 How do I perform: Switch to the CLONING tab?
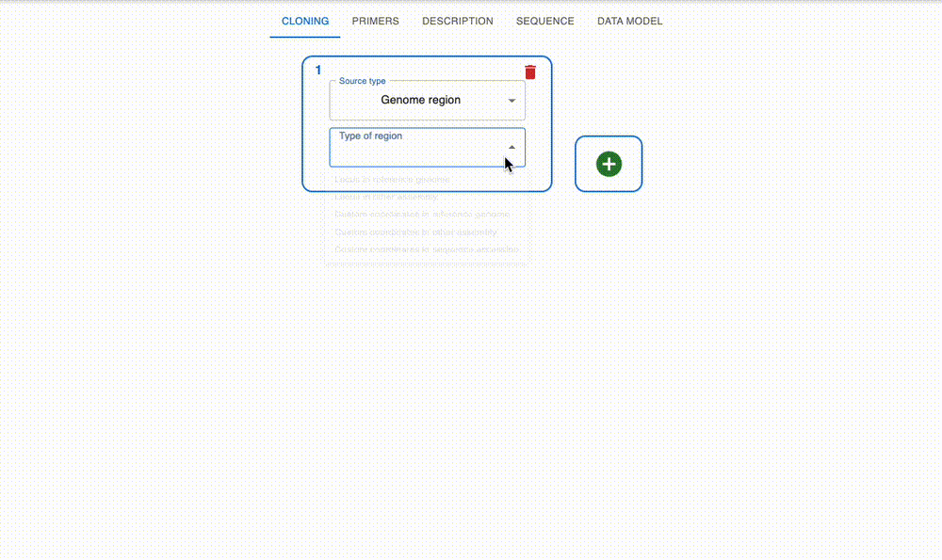tap(305, 21)
